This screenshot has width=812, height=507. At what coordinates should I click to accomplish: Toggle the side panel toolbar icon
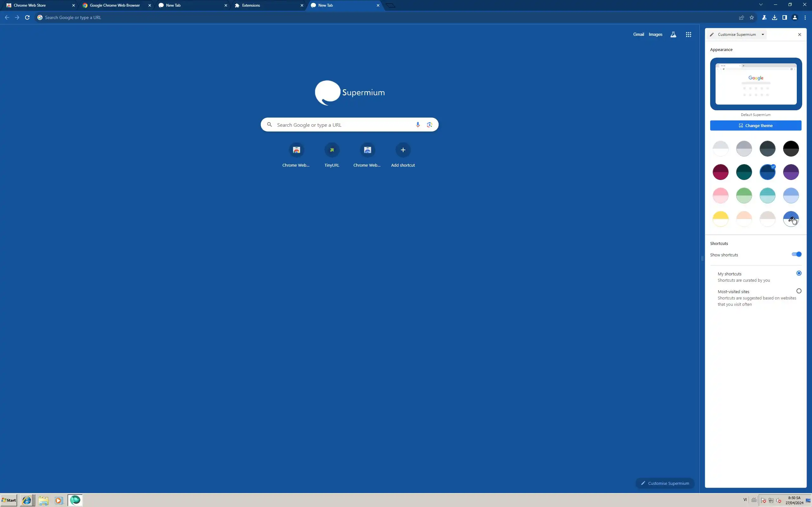pos(784,17)
